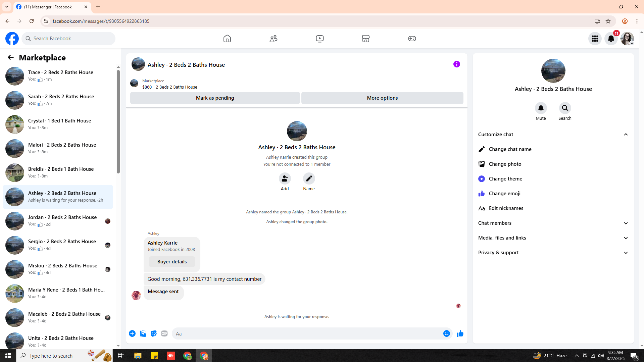
Task: Click More options button
Action: 382,98
